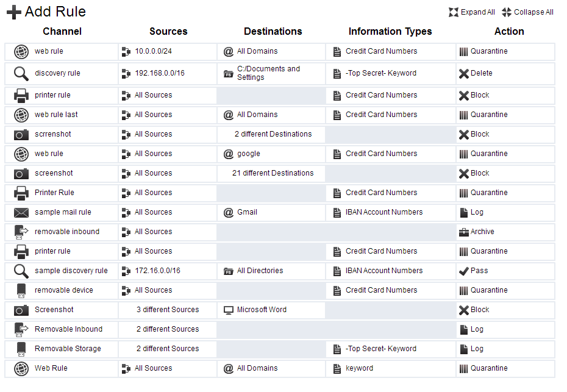Select the magnifier icon for discovery rule
The height and width of the screenshot is (392, 567).
point(21,74)
